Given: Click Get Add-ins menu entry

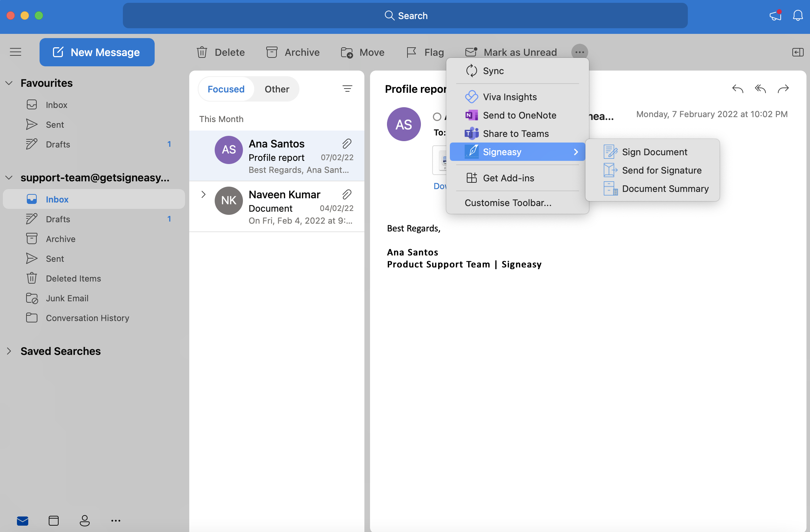Looking at the screenshot, I should tap(518, 178).
